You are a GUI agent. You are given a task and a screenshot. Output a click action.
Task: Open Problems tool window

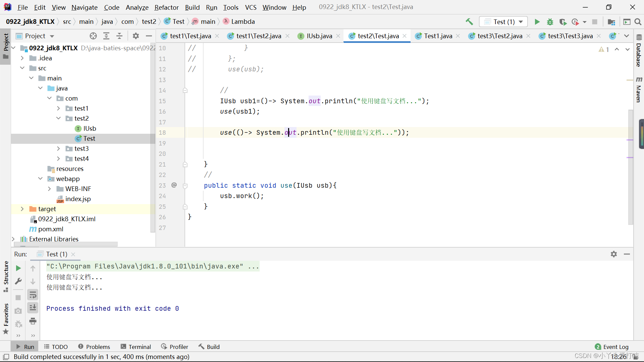click(x=94, y=347)
